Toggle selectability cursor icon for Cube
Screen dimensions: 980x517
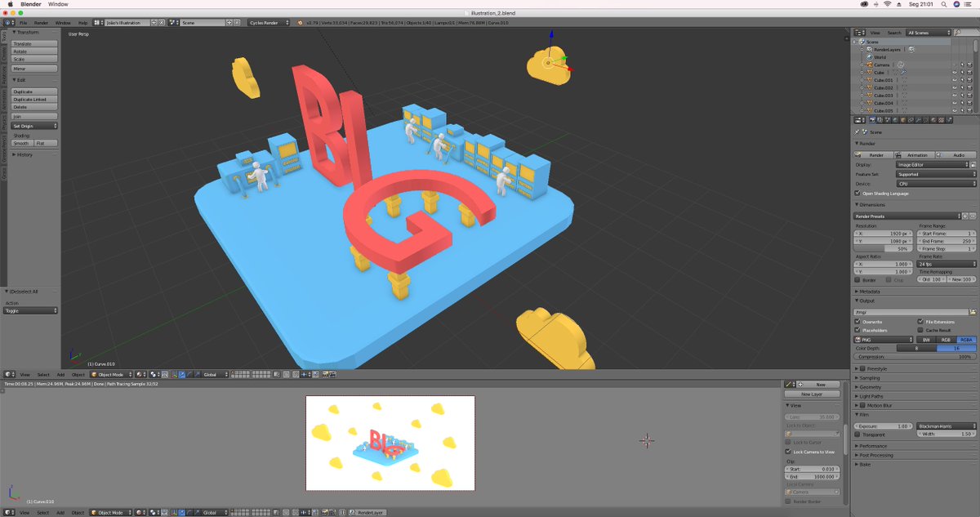(x=962, y=73)
